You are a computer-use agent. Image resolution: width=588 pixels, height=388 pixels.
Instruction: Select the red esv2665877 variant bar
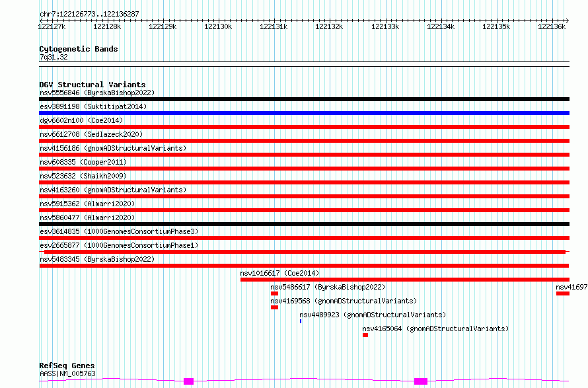305,252
